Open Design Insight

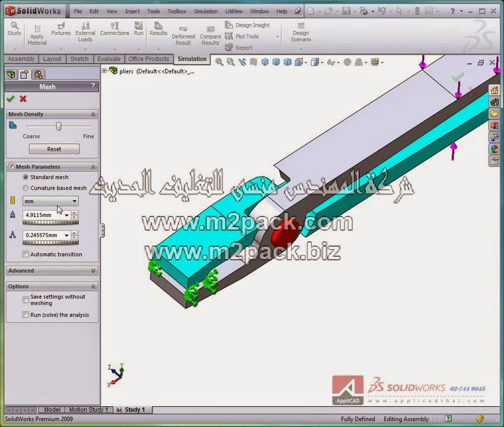coord(247,25)
